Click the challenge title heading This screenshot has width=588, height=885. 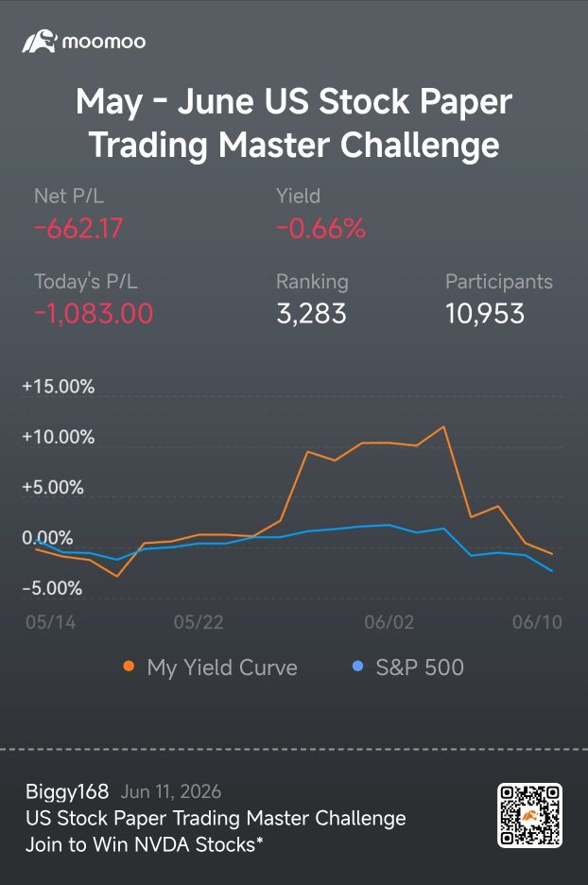click(x=294, y=123)
